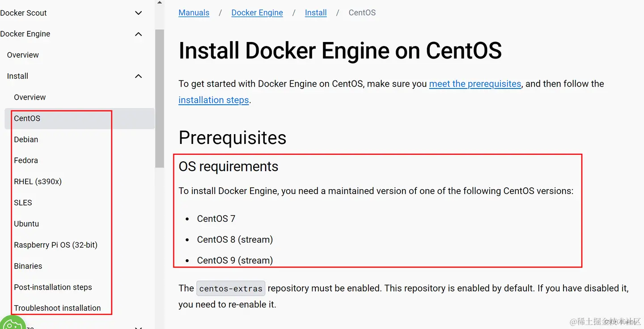Open the Binaries sidebar item
Screen dimensions: 644x329
(x=28, y=266)
